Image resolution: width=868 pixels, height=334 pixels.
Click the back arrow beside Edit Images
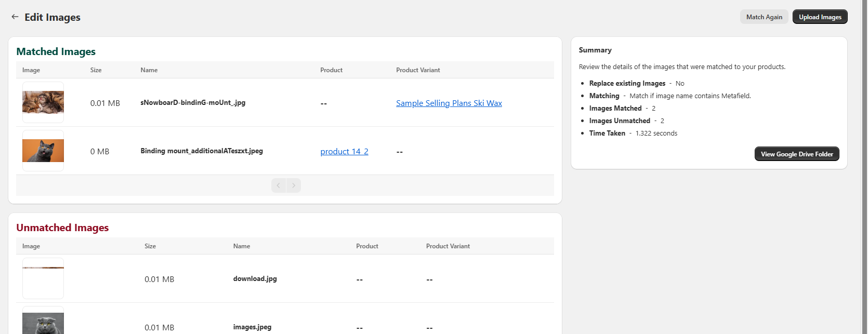pos(15,17)
